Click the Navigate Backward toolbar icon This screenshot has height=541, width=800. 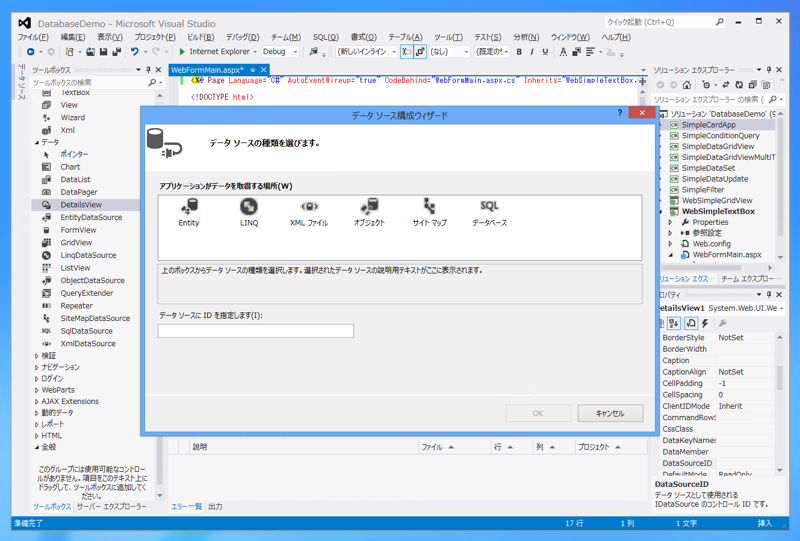31,52
